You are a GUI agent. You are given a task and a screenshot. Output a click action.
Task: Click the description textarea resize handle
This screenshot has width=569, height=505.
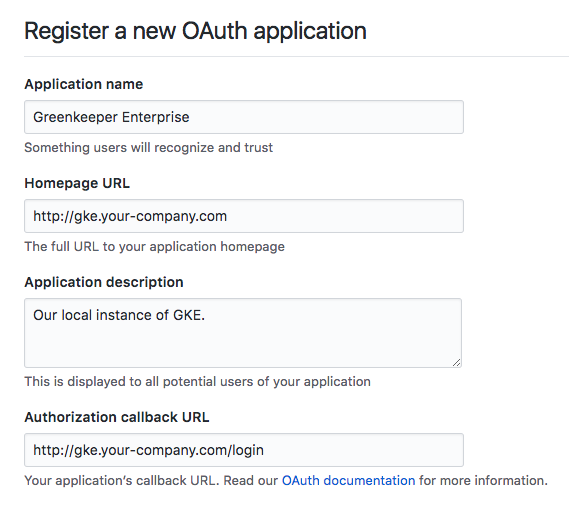point(457,362)
